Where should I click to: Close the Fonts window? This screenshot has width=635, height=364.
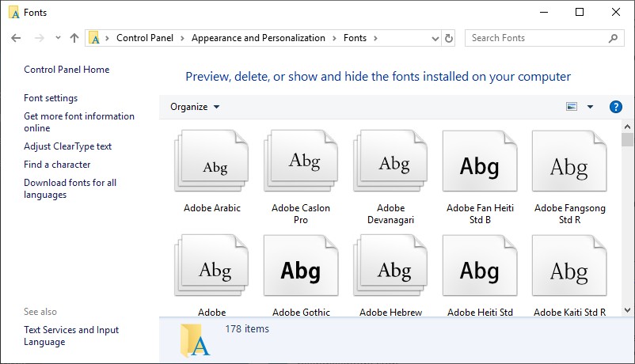click(x=615, y=12)
